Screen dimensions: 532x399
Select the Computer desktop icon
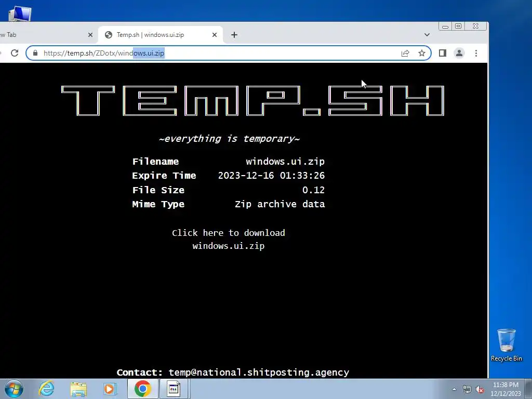coord(20,14)
